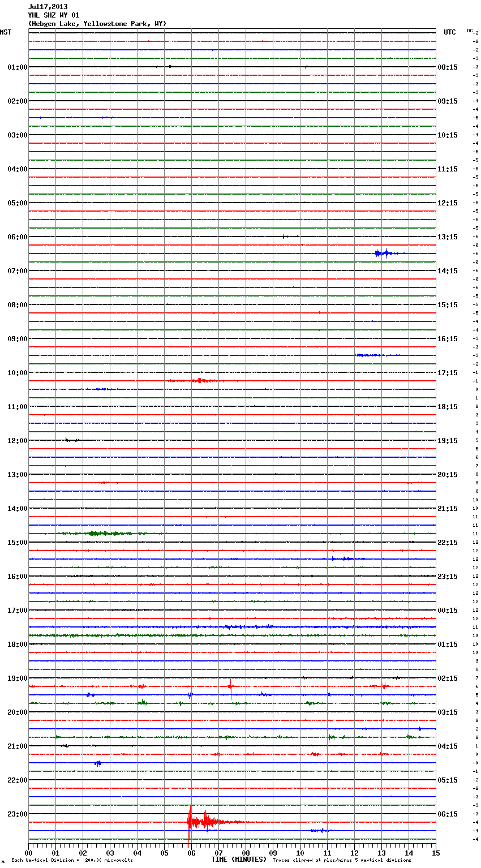Select the 03:00 MST row label
This screenshot has height=868, width=481.
(18, 135)
